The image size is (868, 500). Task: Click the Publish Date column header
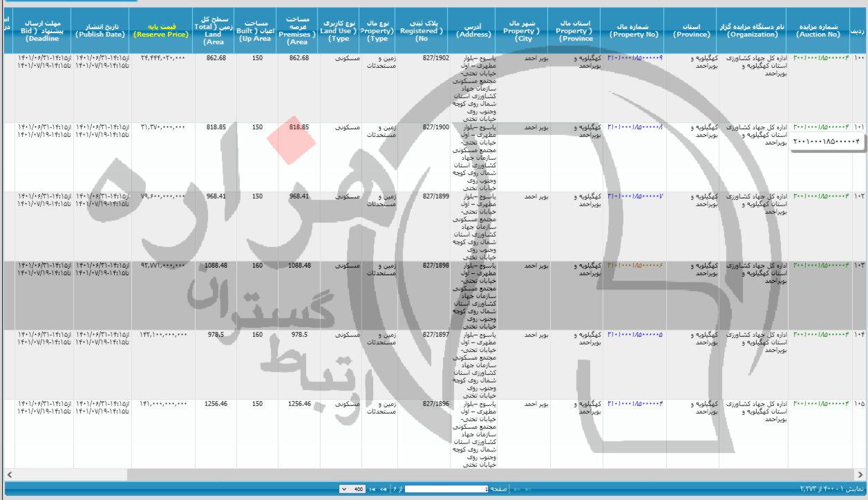101,30
